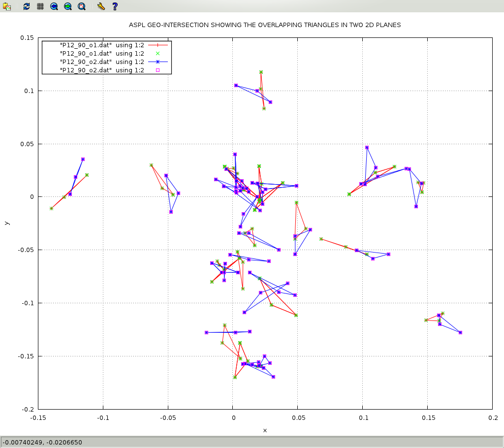The height and width of the screenshot is (448, 504).
Task: Click the -0.15 tick label on the x axis
Action: [38, 417]
